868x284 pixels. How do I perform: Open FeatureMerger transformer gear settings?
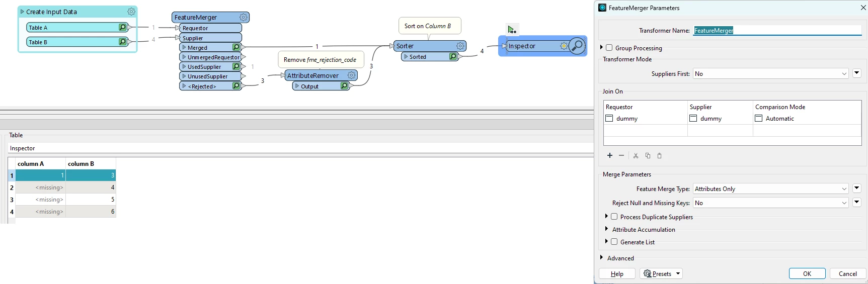pyautogui.click(x=244, y=17)
